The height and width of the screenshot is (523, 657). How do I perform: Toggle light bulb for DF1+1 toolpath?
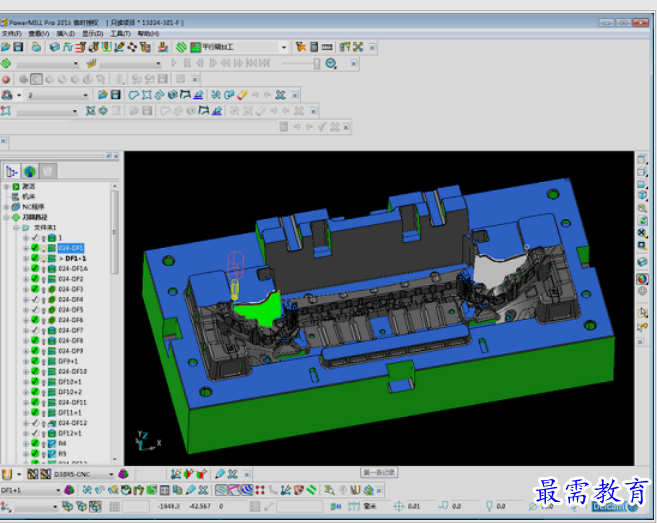(x=44, y=259)
